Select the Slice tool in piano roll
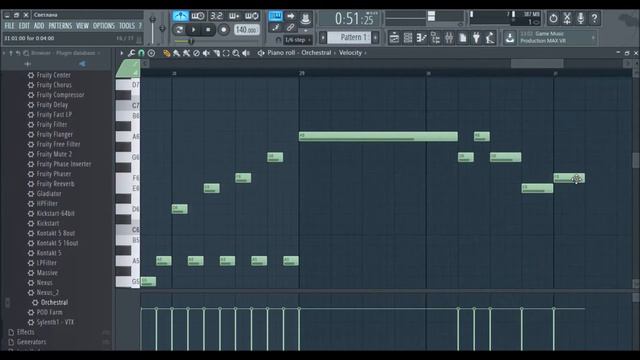Image resolution: width=640 pixels, height=360 pixels. 216,53
